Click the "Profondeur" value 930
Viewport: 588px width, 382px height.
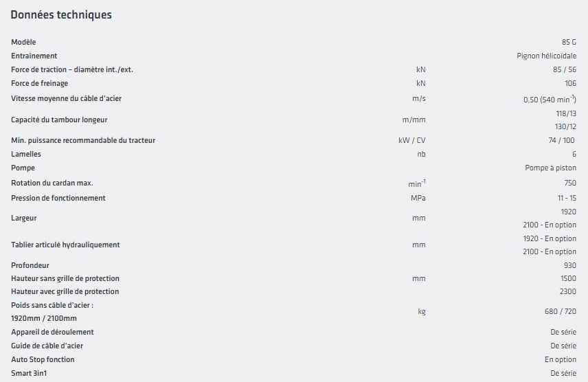tap(569, 265)
